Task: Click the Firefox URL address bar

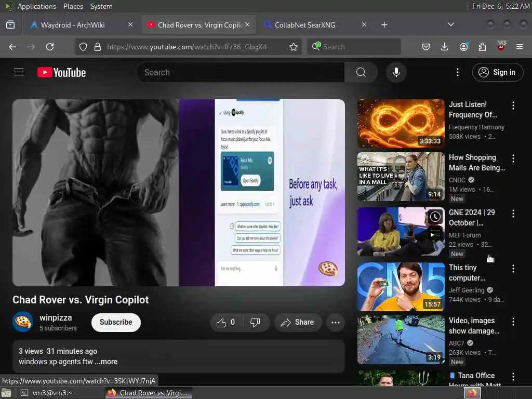Action: coord(188,47)
